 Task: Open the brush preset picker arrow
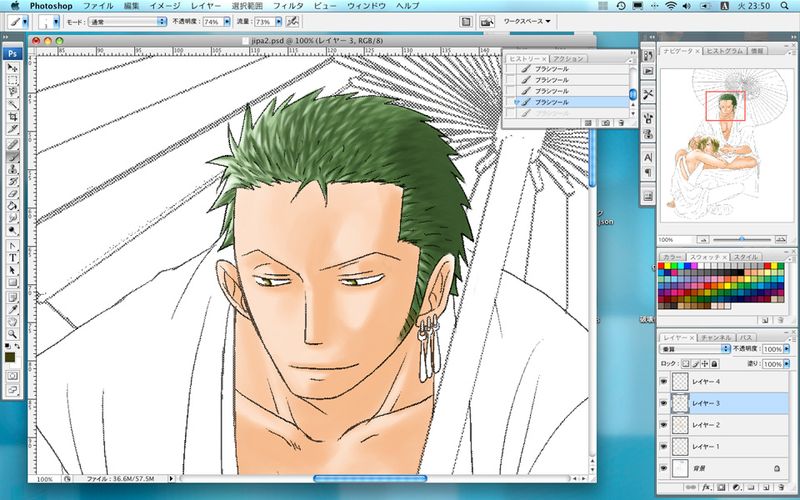[56, 22]
